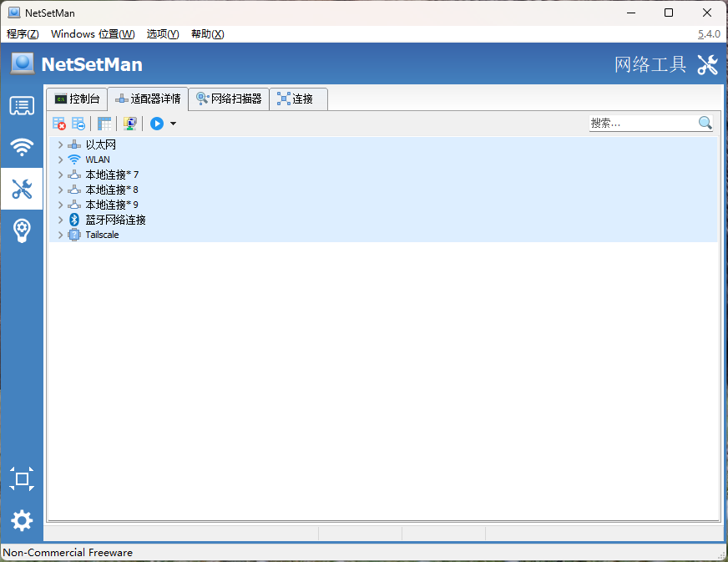
Task: Switch to compact mode sidebar icon
Action: (x=22, y=478)
